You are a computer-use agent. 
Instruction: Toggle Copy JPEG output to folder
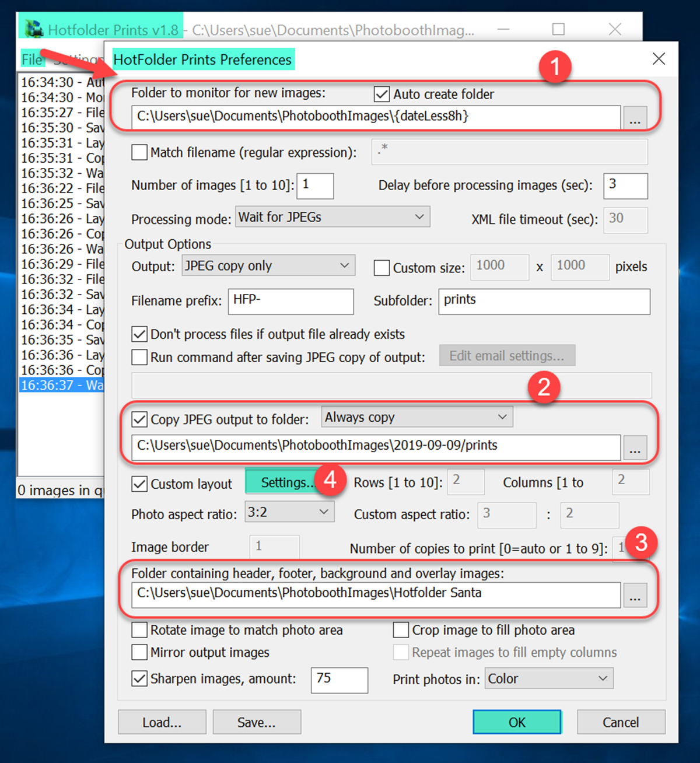[x=139, y=419]
